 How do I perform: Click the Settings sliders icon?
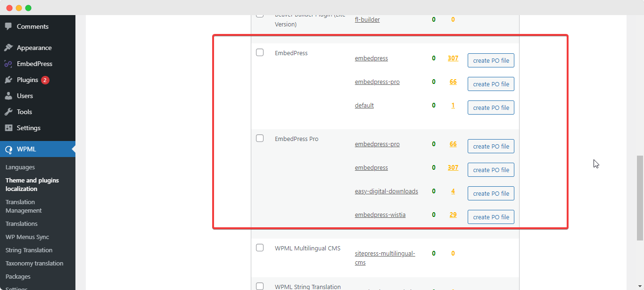tap(8, 128)
